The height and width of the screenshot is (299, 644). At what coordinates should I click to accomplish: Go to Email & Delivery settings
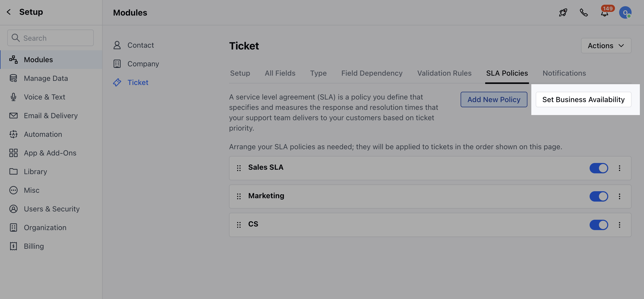[51, 115]
